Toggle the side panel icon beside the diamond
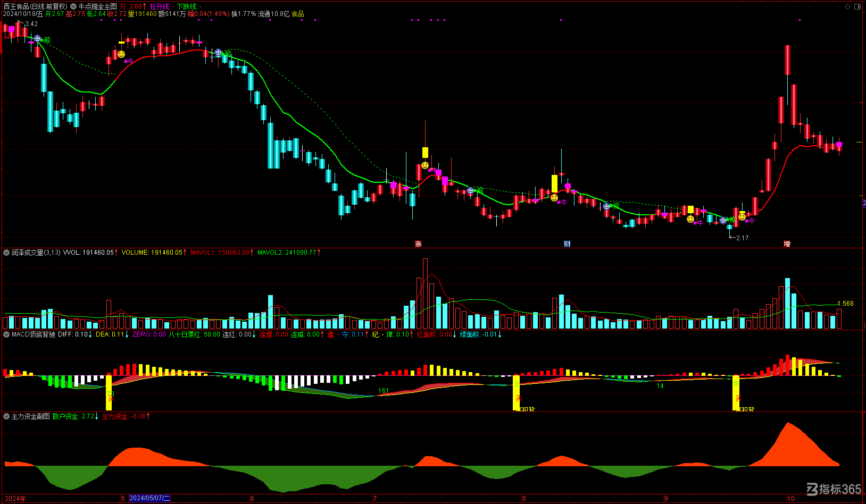 [x=857, y=7]
